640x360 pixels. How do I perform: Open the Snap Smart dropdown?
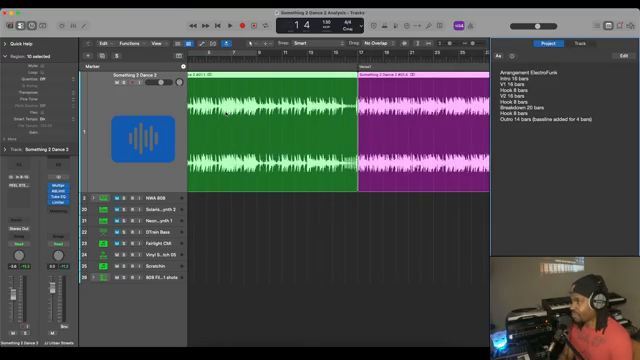(318, 43)
